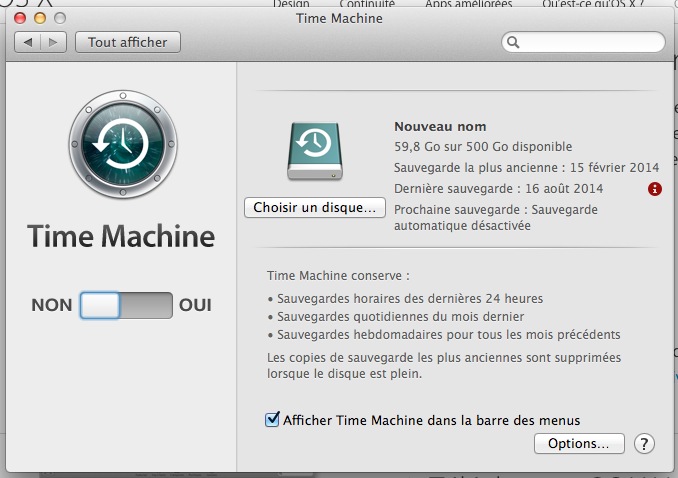Show all preferences with Tout afficher

pos(127,42)
